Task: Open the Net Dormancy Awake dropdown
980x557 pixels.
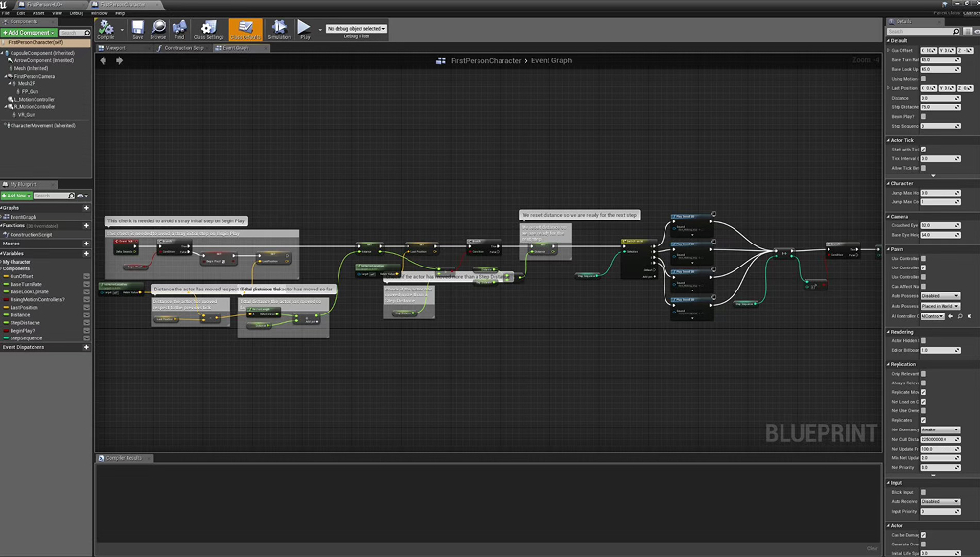Action: pos(940,429)
